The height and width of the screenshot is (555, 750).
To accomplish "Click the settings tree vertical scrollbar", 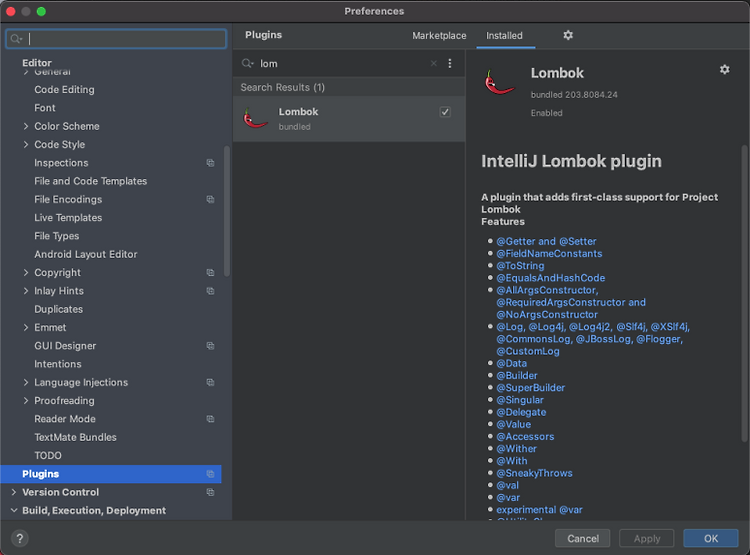I will coord(227,211).
